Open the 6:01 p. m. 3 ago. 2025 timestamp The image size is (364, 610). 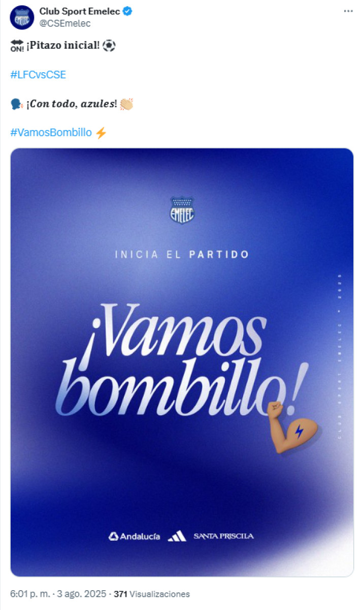point(58,594)
